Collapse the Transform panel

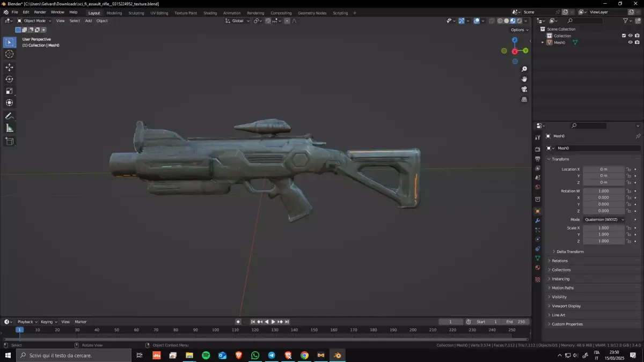click(559, 159)
